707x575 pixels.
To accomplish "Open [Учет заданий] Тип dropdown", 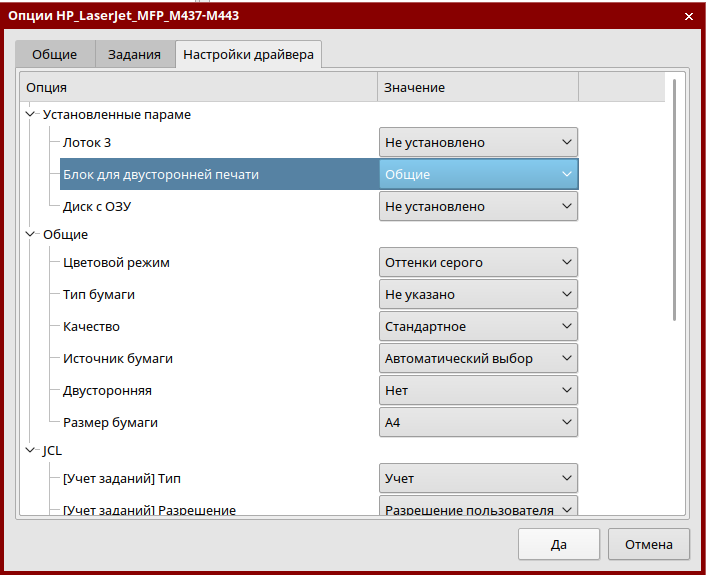I will click(478, 479).
